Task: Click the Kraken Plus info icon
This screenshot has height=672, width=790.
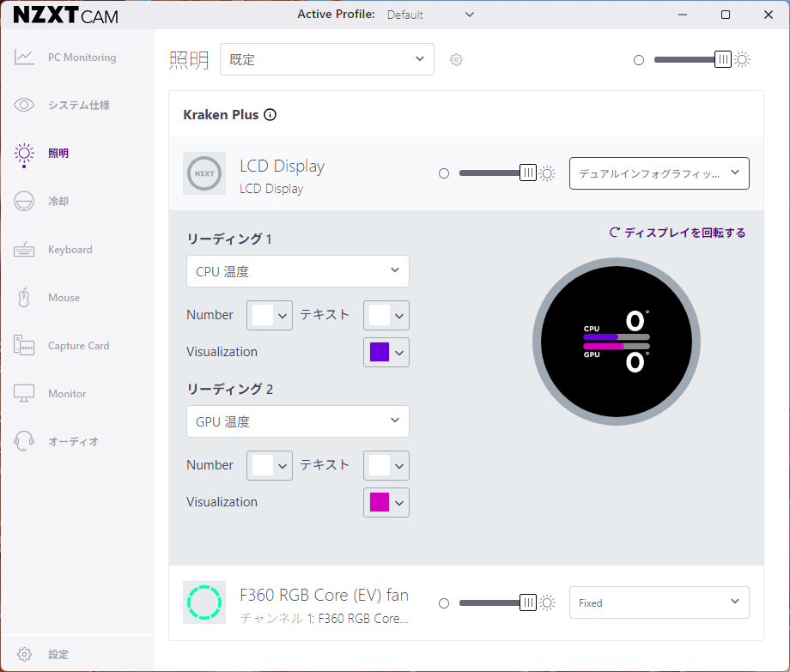Action: click(270, 115)
